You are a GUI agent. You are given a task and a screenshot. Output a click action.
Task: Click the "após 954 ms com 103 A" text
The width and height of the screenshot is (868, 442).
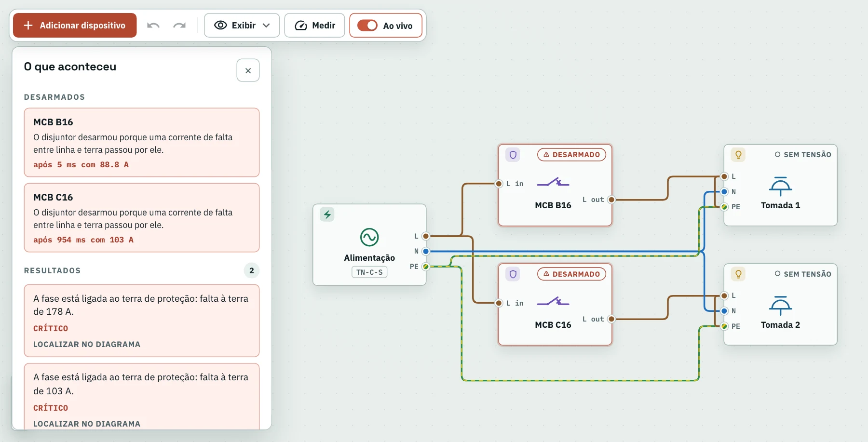tap(83, 240)
